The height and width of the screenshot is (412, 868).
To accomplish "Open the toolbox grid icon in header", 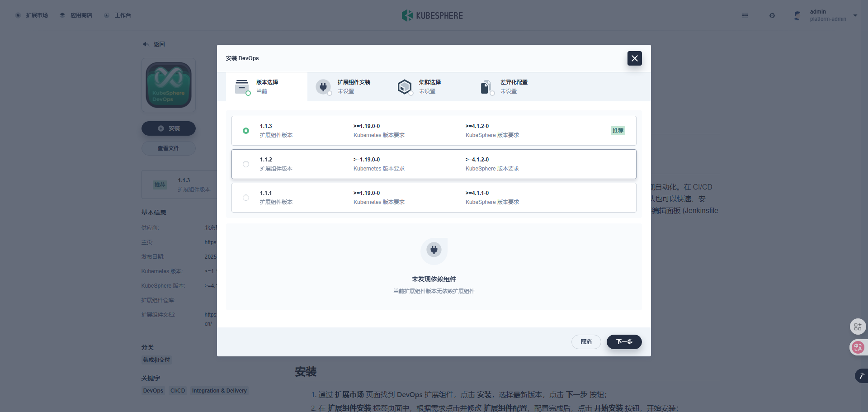I will click(x=745, y=15).
